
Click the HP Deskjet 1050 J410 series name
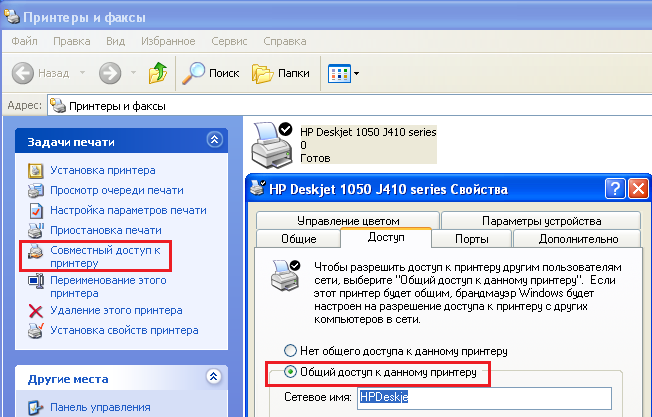(368, 132)
